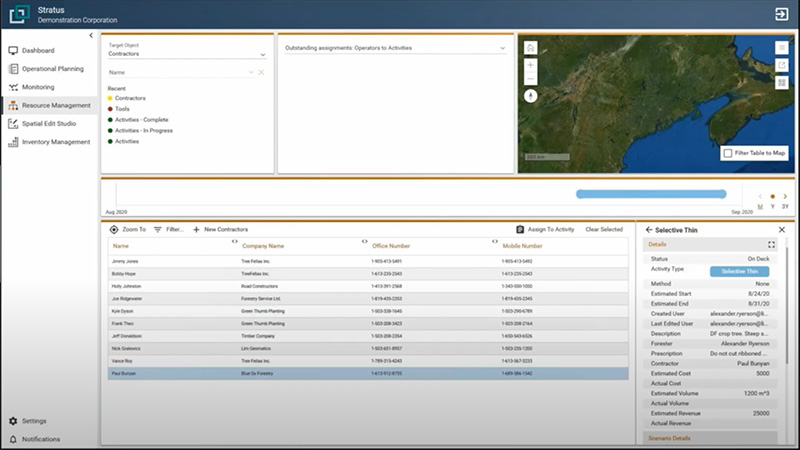Open the Monitoring section
The height and width of the screenshot is (450, 800).
point(38,87)
